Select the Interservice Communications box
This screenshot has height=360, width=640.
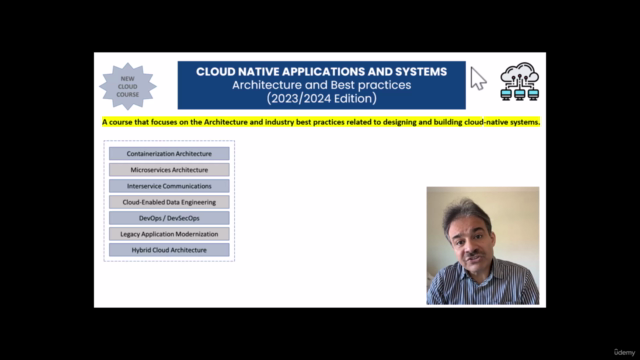click(169, 186)
